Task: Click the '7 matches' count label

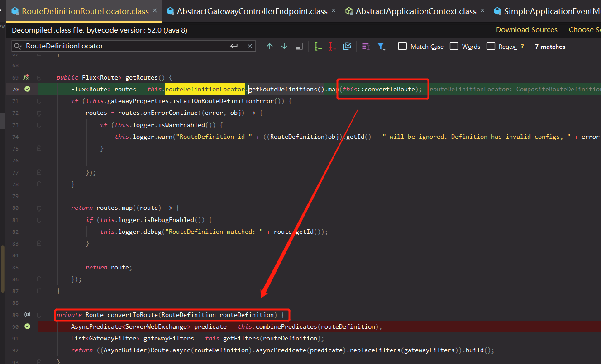Action: (x=550, y=47)
